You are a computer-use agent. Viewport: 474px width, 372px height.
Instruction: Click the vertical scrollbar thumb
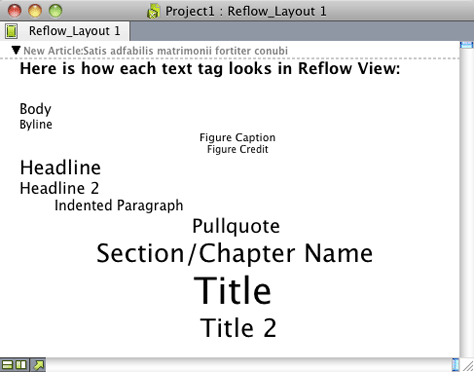coord(466,45)
